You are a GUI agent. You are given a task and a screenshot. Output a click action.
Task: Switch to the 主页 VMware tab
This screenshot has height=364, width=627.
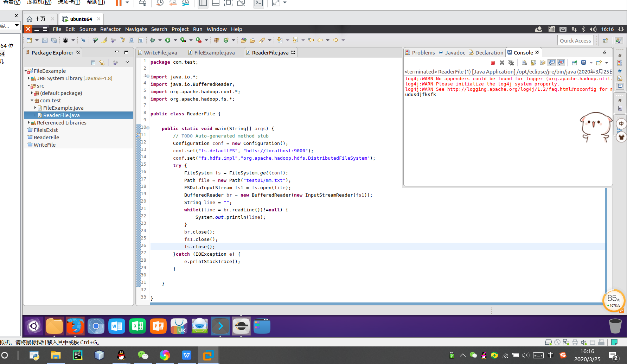[40, 19]
